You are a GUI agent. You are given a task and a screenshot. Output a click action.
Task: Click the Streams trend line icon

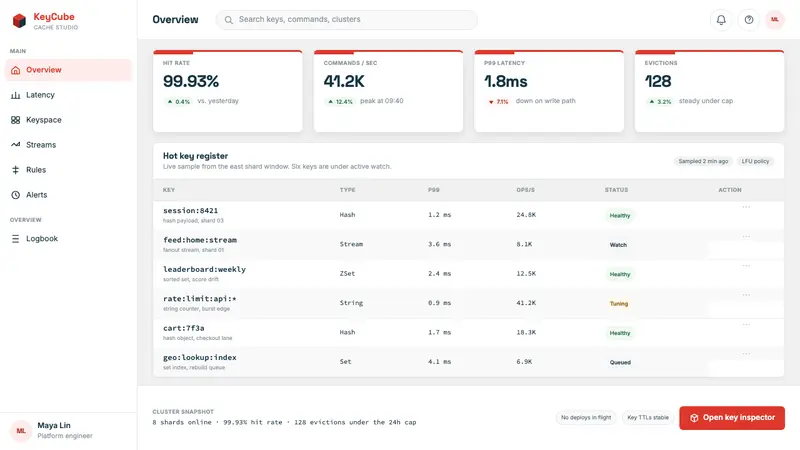pos(16,145)
